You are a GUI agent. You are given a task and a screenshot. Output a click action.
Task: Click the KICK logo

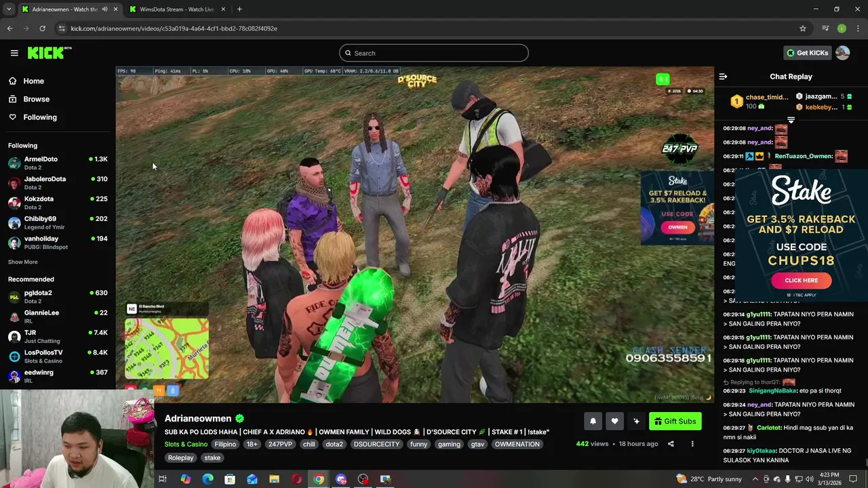[49, 53]
